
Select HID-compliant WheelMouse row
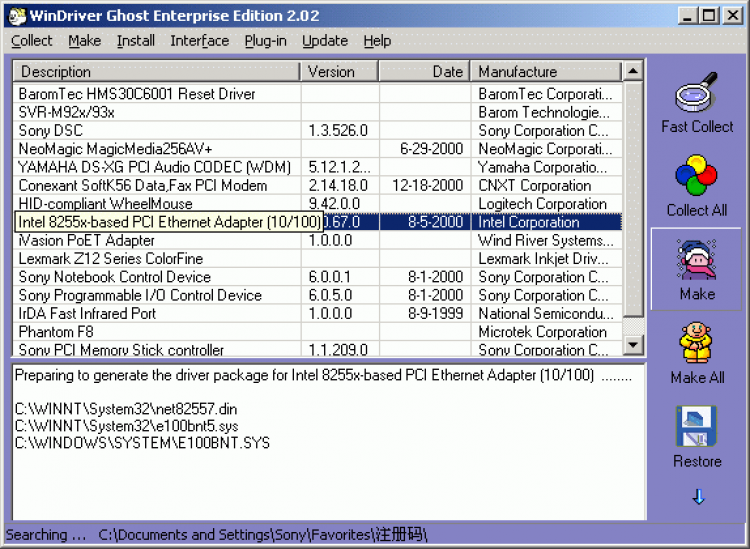point(318,204)
